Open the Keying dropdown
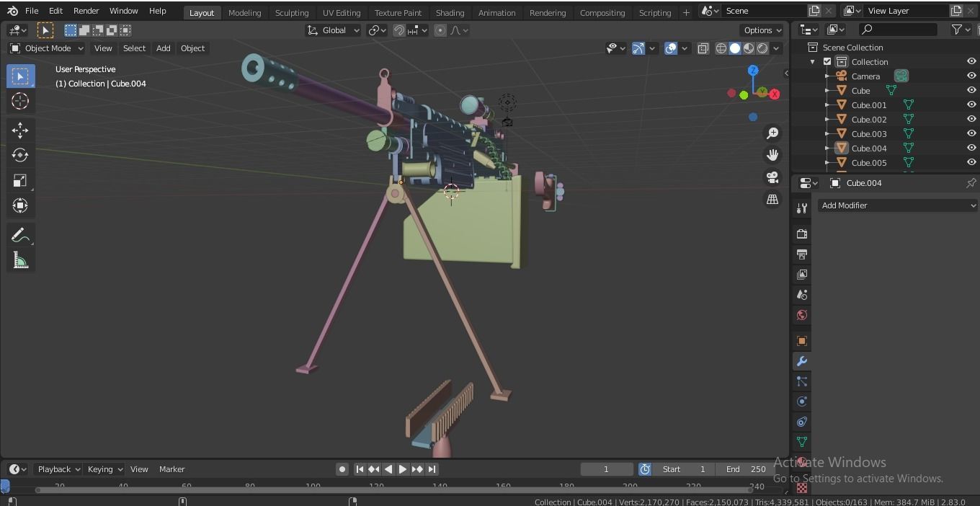This screenshot has width=980, height=506. coord(104,469)
